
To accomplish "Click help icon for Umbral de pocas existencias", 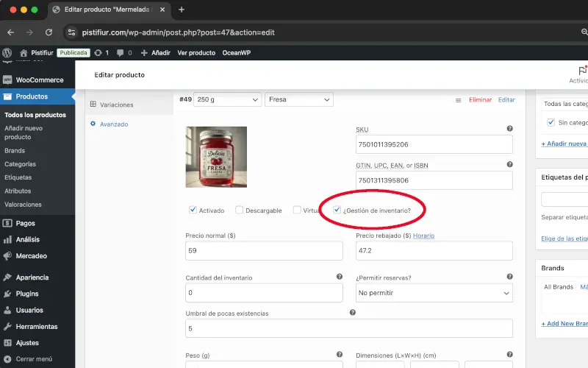I will tap(353, 312).
